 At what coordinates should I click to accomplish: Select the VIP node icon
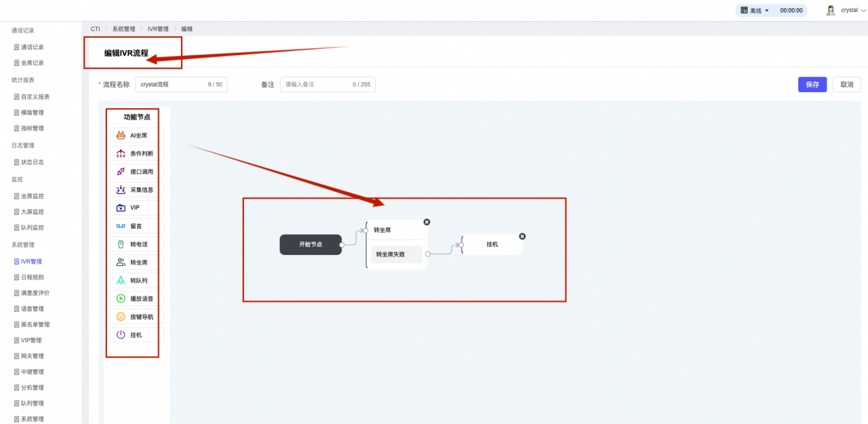(x=121, y=208)
